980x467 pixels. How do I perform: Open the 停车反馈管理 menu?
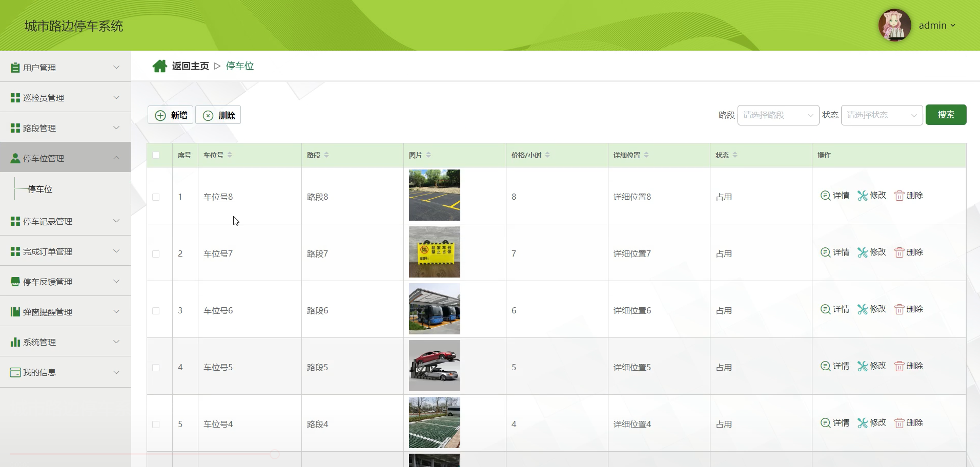(x=65, y=282)
